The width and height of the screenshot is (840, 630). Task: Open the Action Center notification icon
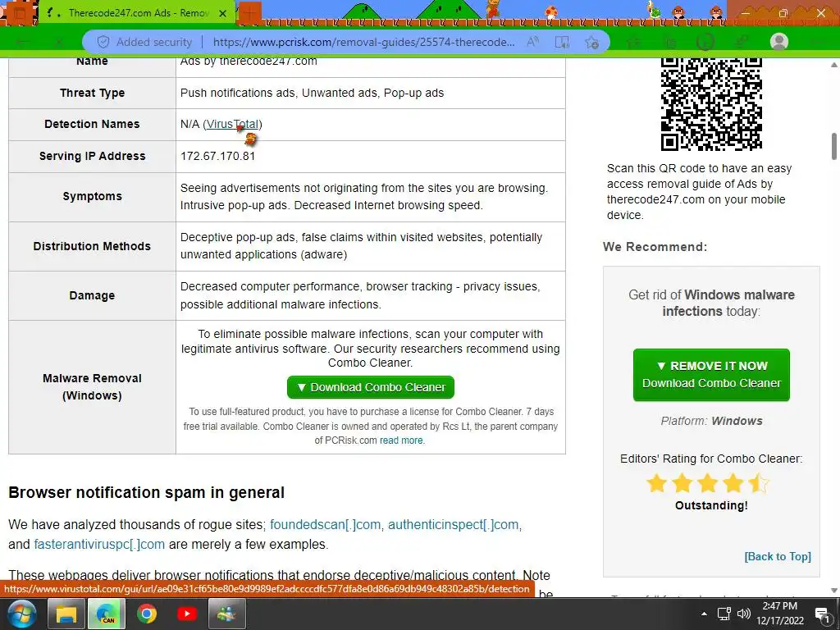822,614
